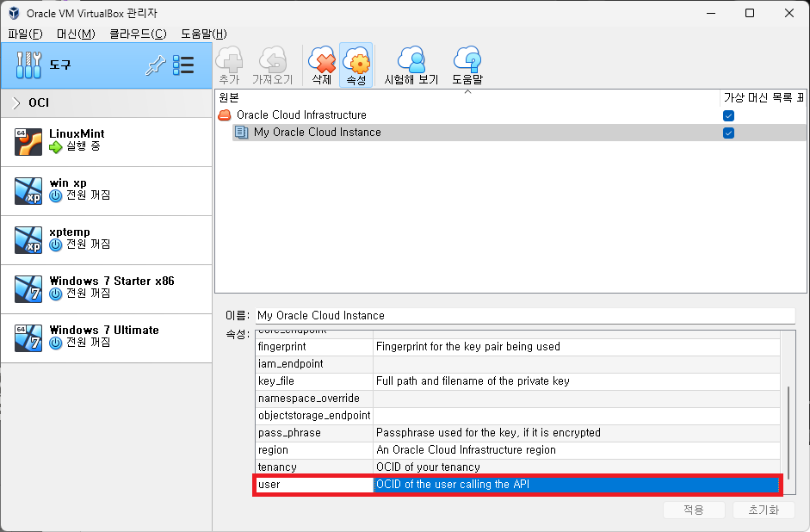This screenshot has width=810, height=532.
Task: Click 'OCID of your tenancy' value
Action: (x=429, y=467)
